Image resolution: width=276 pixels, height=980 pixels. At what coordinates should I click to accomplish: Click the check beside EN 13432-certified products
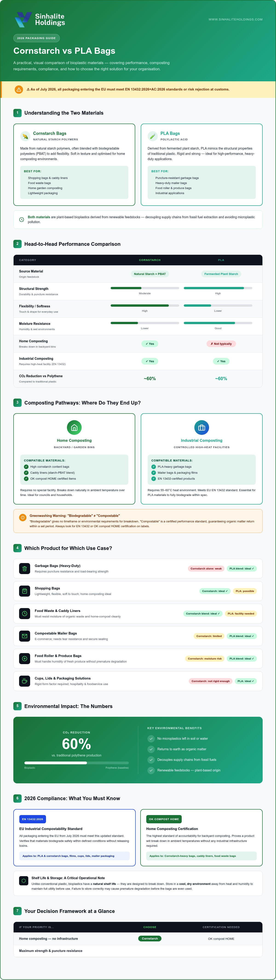(153, 479)
